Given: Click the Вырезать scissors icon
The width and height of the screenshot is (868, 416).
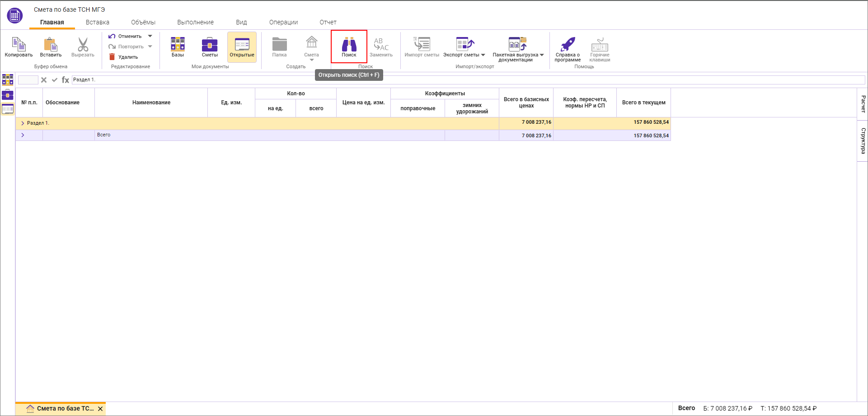Looking at the screenshot, I should pos(83,44).
